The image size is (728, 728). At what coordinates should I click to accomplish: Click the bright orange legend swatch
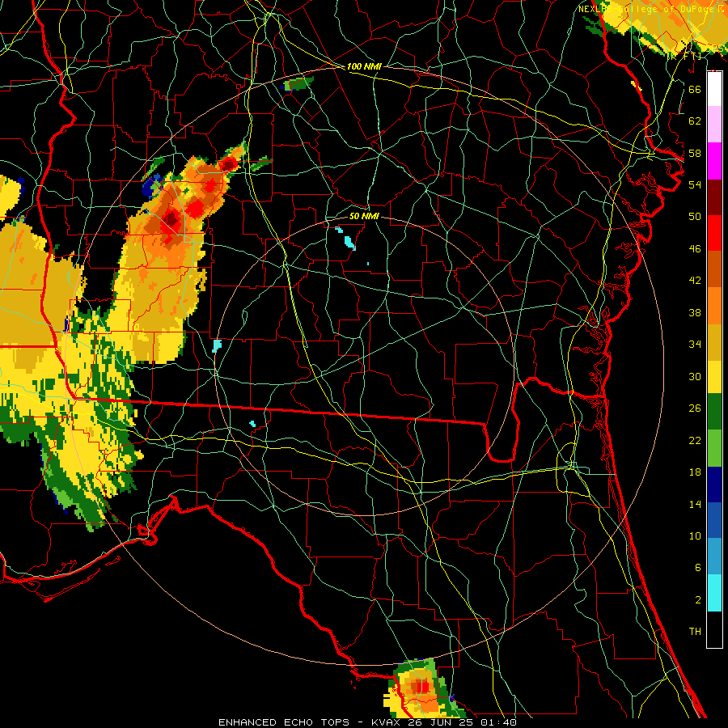[x=714, y=306]
